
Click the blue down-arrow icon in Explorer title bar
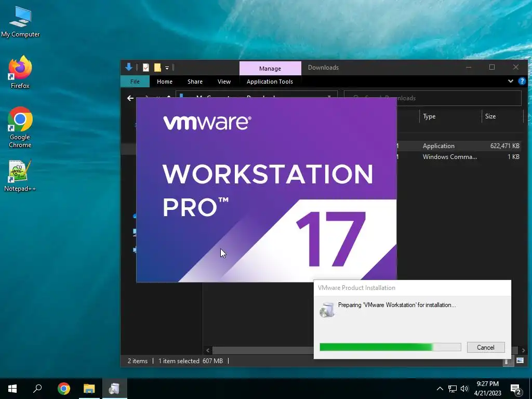tap(129, 67)
